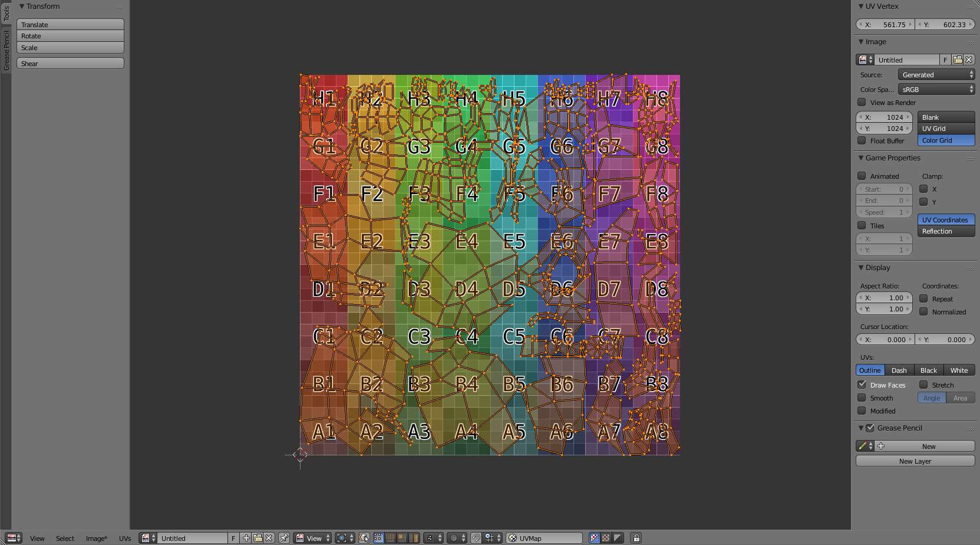Open the Select menu
The height and width of the screenshot is (545, 980).
[65, 538]
